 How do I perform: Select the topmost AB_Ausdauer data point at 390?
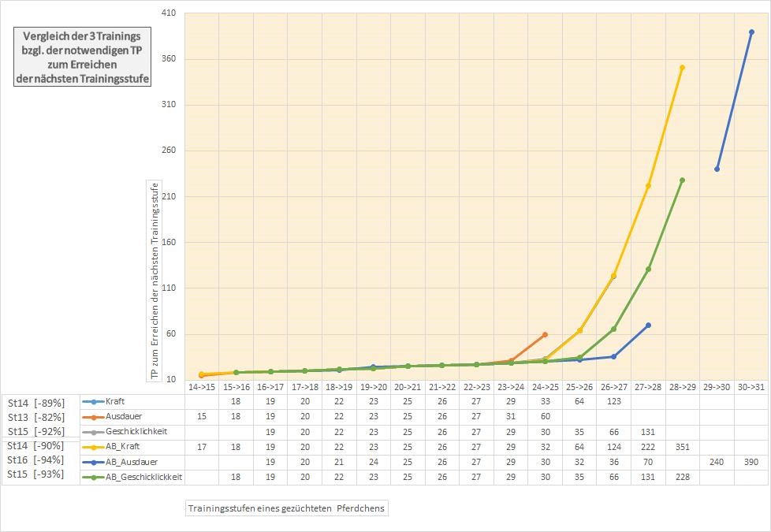751,32
